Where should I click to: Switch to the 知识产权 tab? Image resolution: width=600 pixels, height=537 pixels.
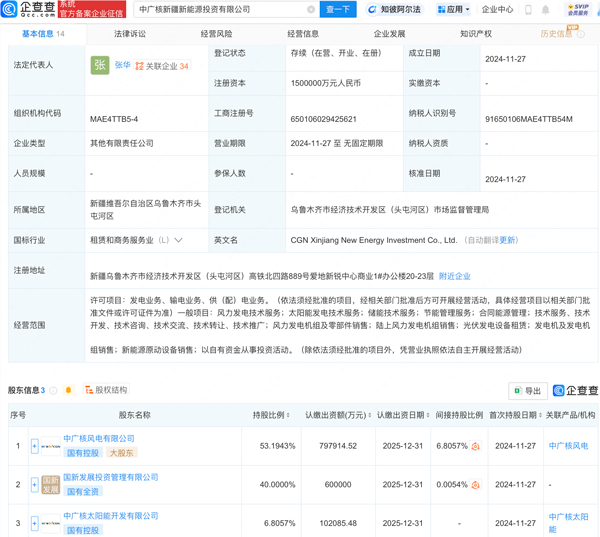click(x=476, y=34)
